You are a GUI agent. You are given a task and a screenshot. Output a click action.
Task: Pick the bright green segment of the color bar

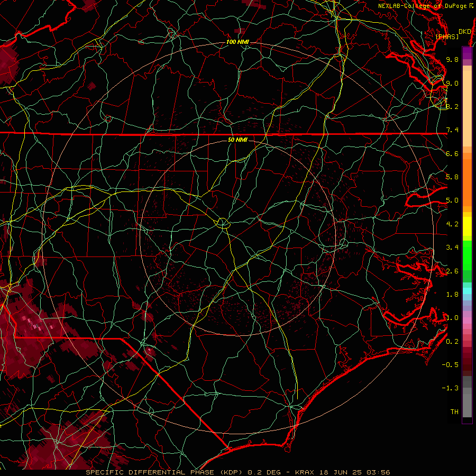point(467,255)
